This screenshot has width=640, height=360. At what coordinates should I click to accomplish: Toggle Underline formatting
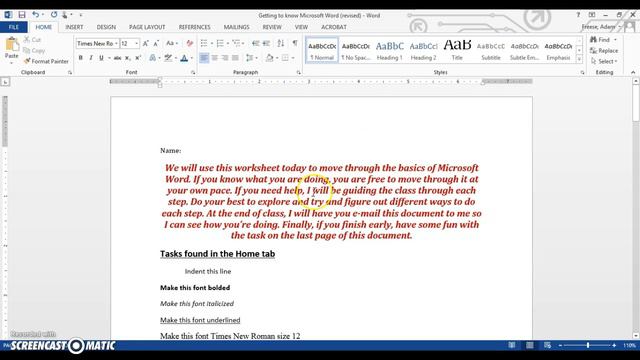tap(101, 58)
